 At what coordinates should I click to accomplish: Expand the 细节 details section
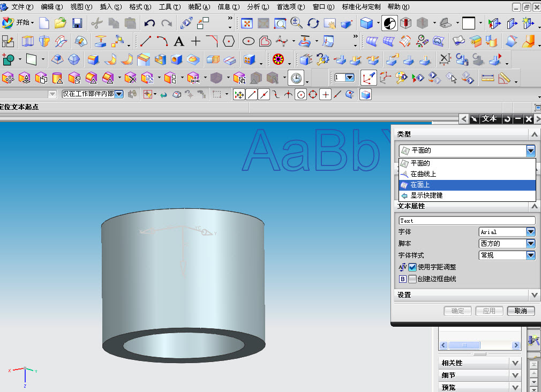tap(515, 375)
